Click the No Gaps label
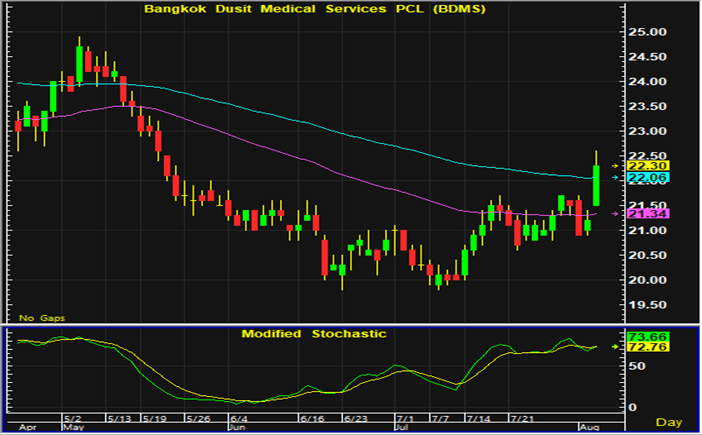702x435 pixels. pyautogui.click(x=41, y=317)
